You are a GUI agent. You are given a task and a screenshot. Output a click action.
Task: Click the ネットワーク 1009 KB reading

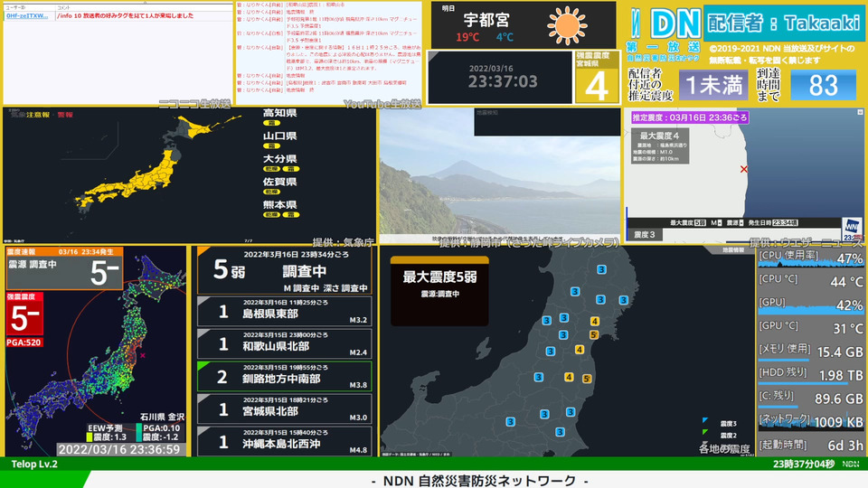click(x=839, y=422)
